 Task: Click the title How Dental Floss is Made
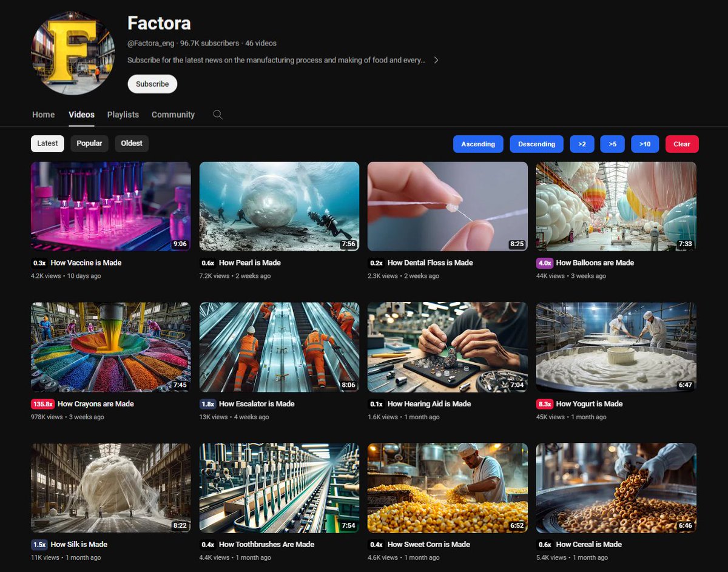[430, 263]
